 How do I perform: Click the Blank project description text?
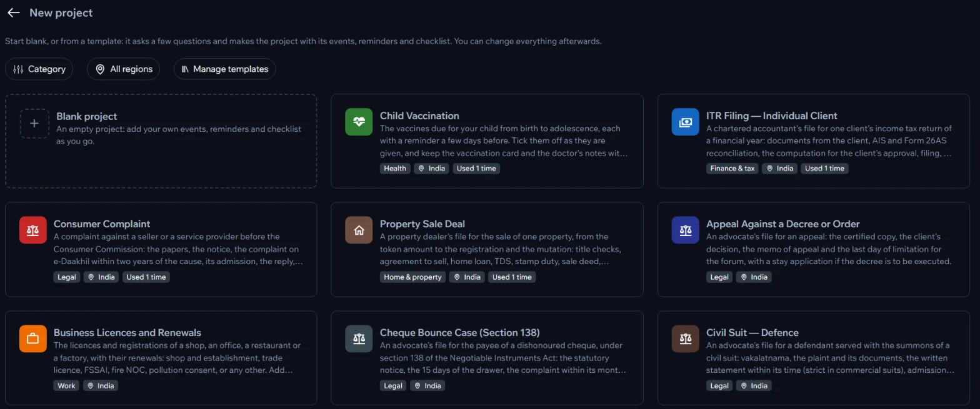coord(179,135)
